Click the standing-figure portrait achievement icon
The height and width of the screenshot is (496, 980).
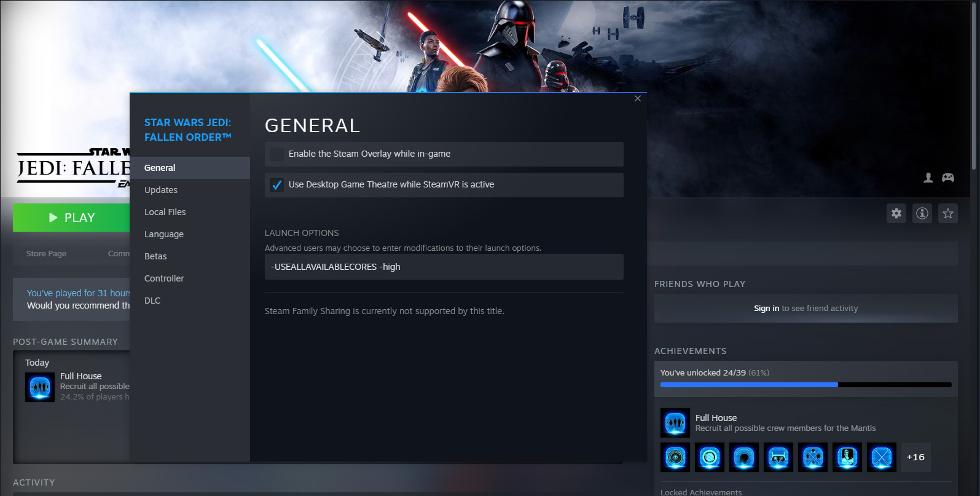coord(847,457)
